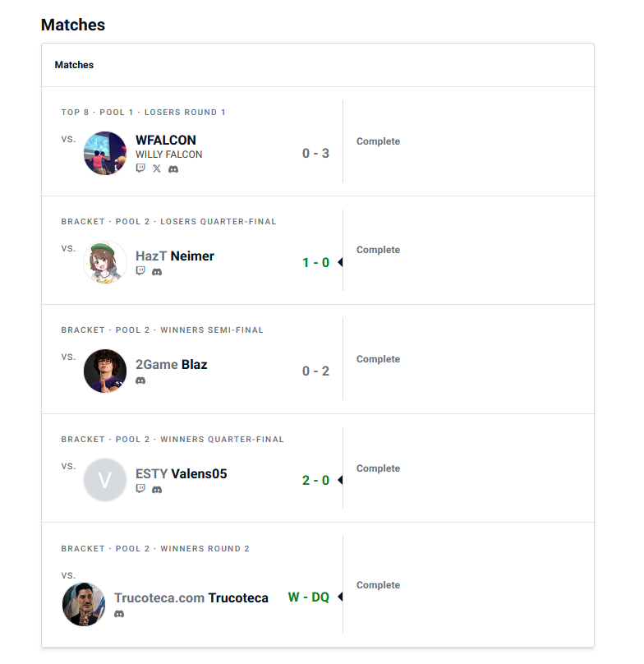Open WFALCON player name link

166,141
